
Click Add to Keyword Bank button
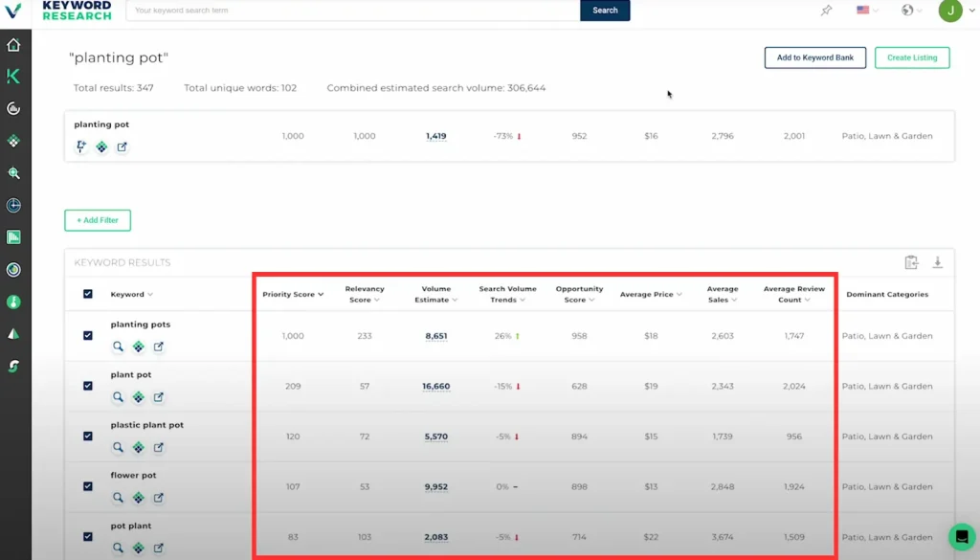[x=815, y=57]
